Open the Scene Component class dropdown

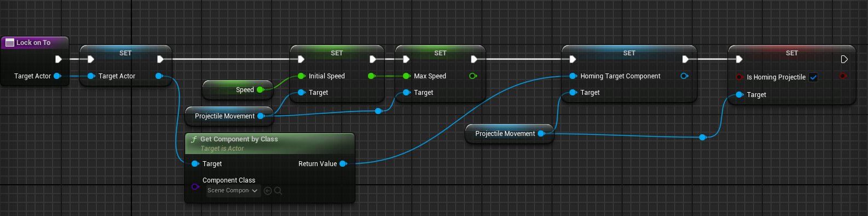point(233,191)
